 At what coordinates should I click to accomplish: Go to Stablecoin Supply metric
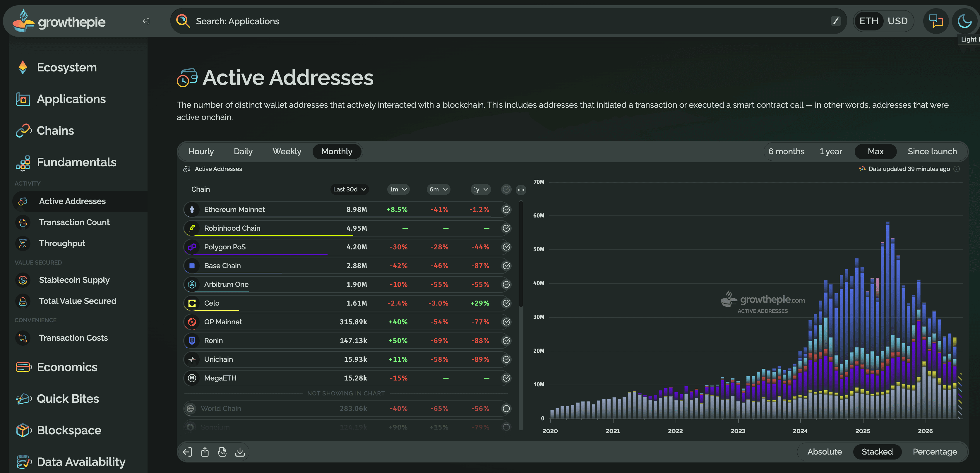coord(74,280)
